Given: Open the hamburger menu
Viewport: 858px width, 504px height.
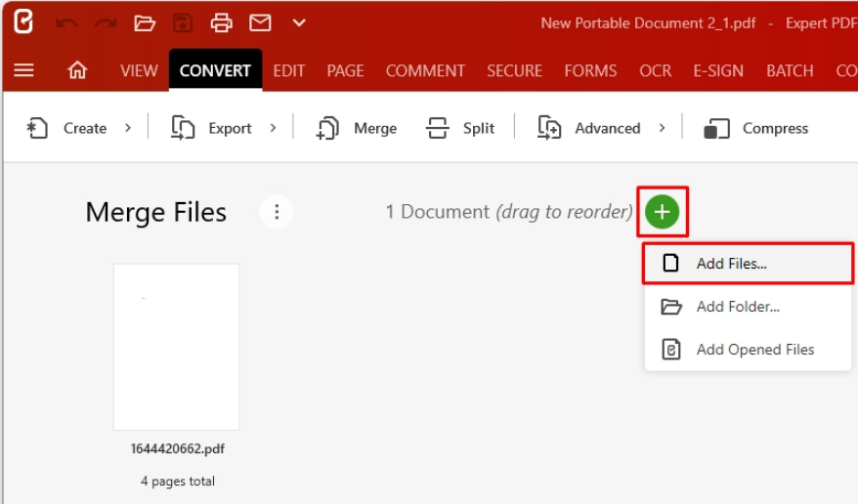Looking at the screenshot, I should pyautogui.click(x=24, y=70).
